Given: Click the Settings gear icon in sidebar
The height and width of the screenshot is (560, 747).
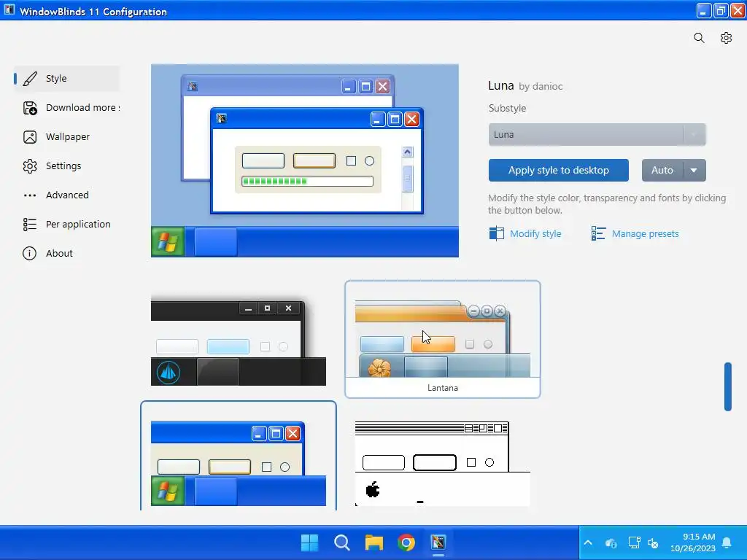Looking at the screenshot, I should click(30, 166).
